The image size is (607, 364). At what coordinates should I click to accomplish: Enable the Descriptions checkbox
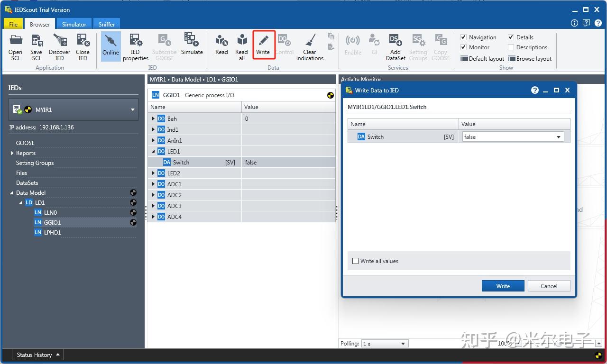pos(511,47)
